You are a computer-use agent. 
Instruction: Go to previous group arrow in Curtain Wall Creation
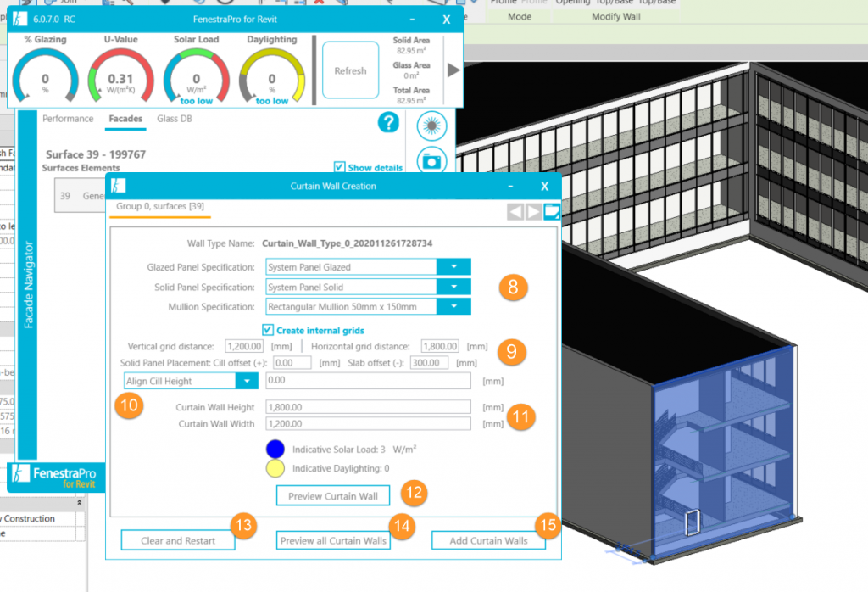pos(515,211)
